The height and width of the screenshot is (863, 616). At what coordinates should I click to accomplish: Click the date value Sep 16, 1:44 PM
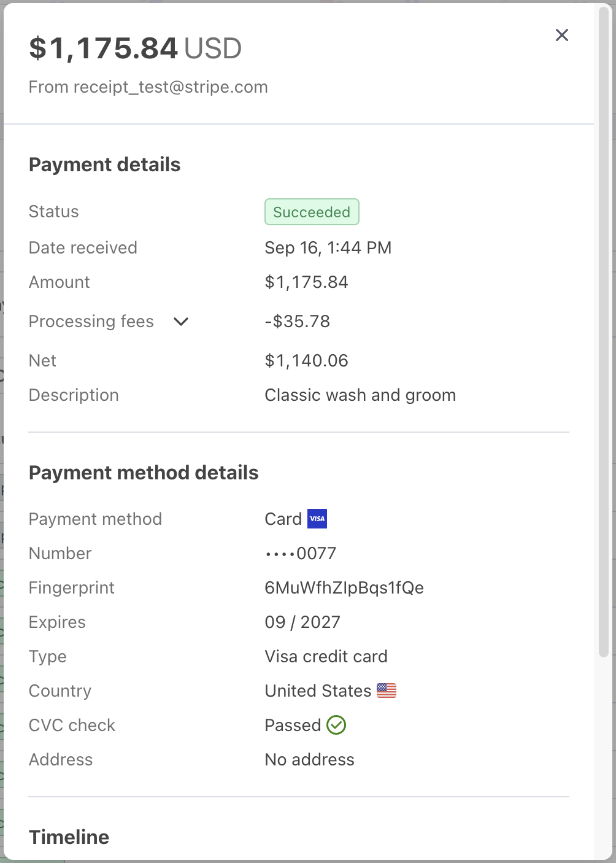328,248
